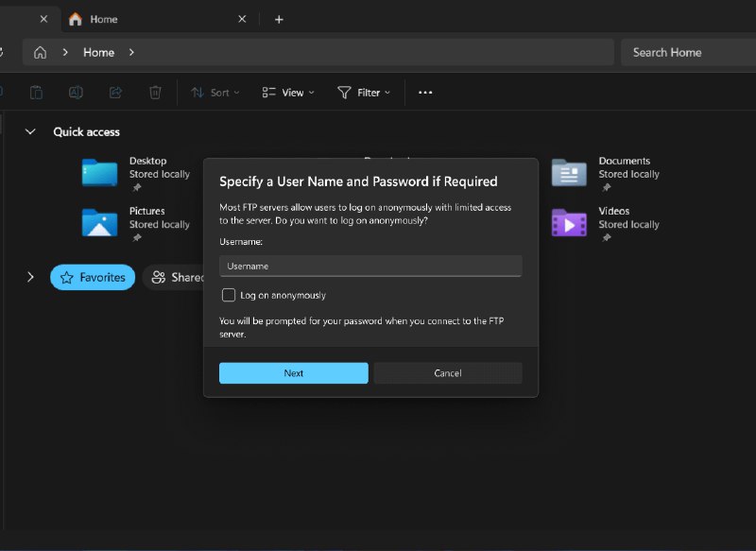This screenshot has width=756, height=551.
Task: Check the Log on anonymously checkbox
Action: point(228,295)
